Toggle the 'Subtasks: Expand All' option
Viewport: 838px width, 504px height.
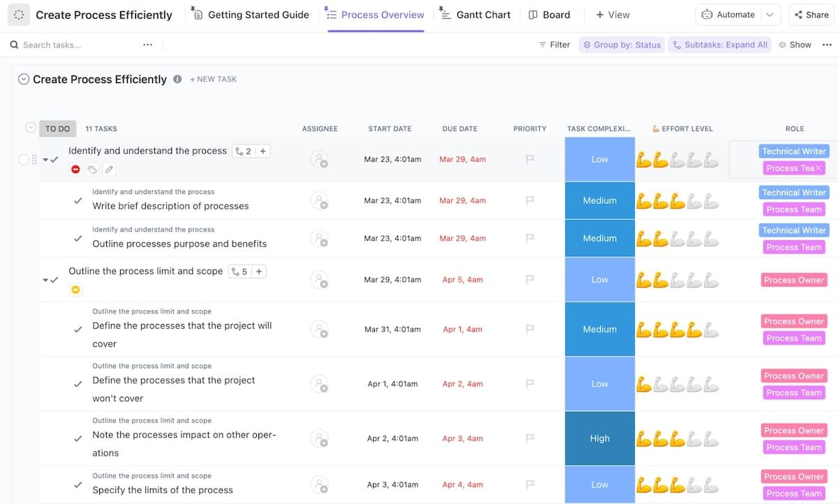point(719,45)
